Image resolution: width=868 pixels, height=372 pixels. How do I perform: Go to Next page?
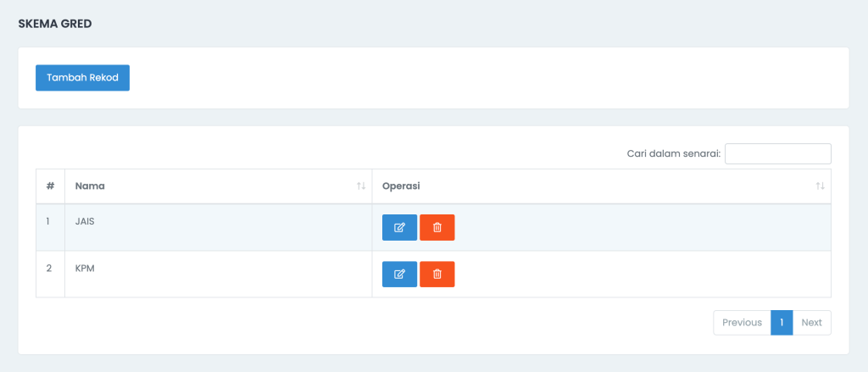[x=811, y=323]
